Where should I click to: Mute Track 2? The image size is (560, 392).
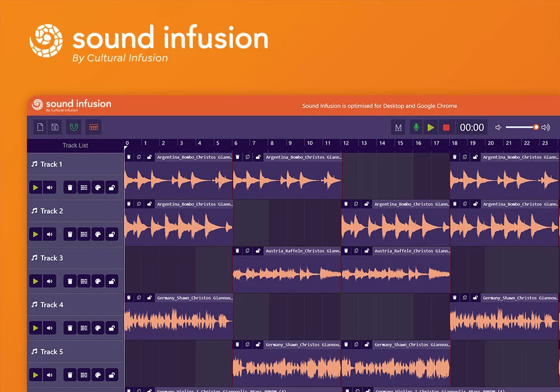tap(50, 234)
